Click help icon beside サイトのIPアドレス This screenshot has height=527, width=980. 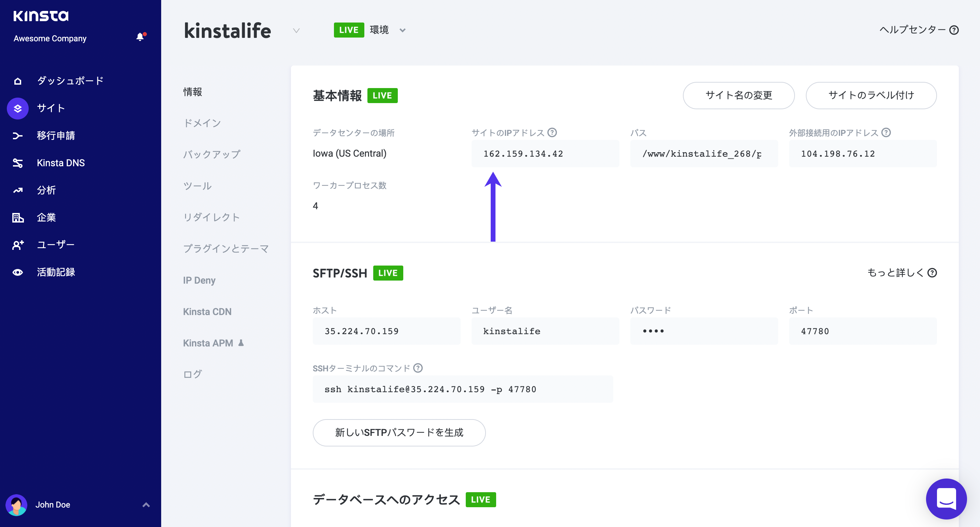(552, 132)
